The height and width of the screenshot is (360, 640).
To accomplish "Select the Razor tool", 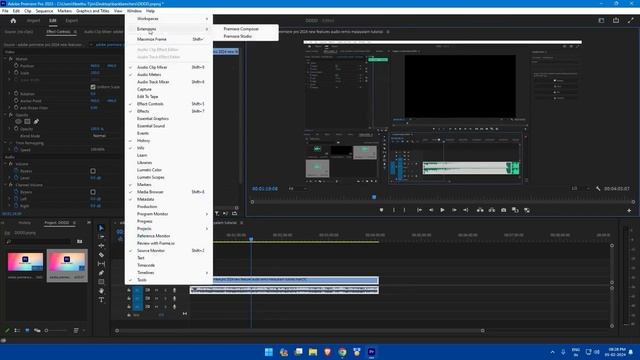I will point(101,255).
